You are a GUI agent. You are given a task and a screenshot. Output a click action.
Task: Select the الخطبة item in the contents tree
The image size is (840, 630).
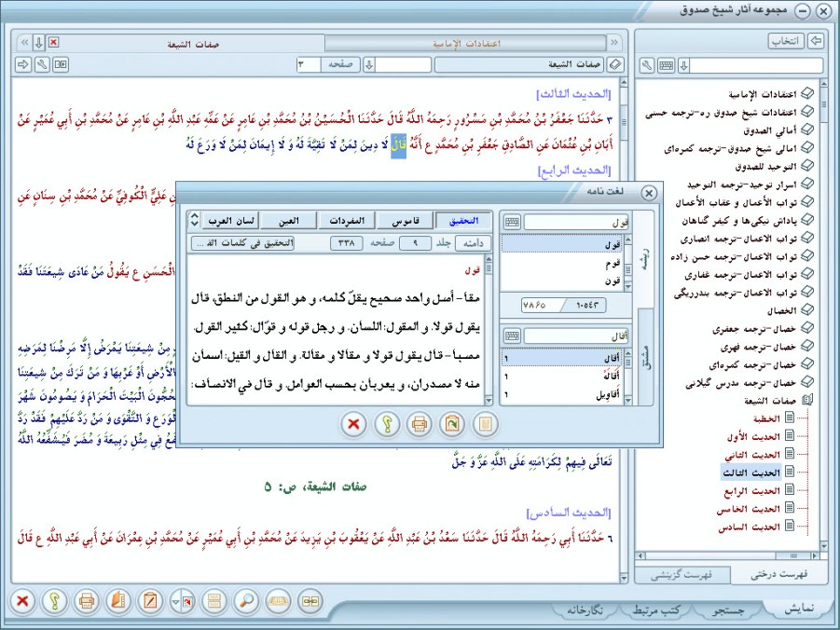click(x=767, y=418)
